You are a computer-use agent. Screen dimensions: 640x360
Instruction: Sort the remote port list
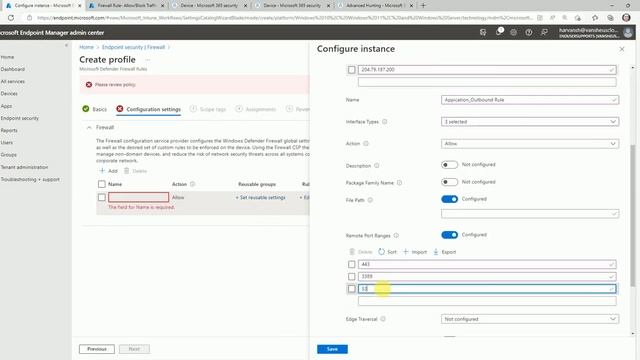coord(387,252)
